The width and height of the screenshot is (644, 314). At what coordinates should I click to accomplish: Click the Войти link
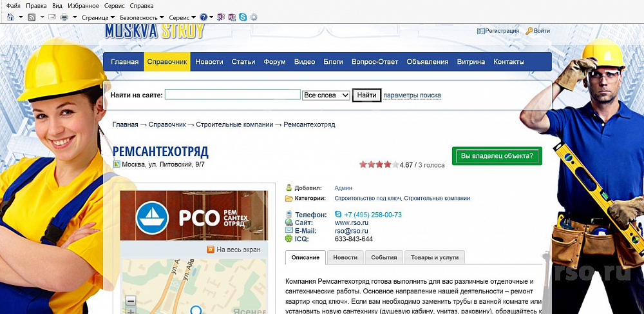(x=542, y=31)
